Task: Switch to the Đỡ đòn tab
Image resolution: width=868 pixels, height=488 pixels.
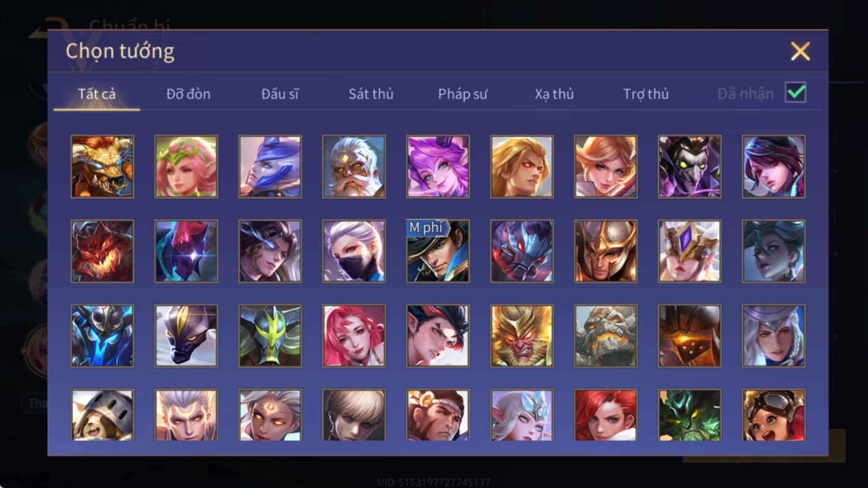Action: click(x=188, y=94)
